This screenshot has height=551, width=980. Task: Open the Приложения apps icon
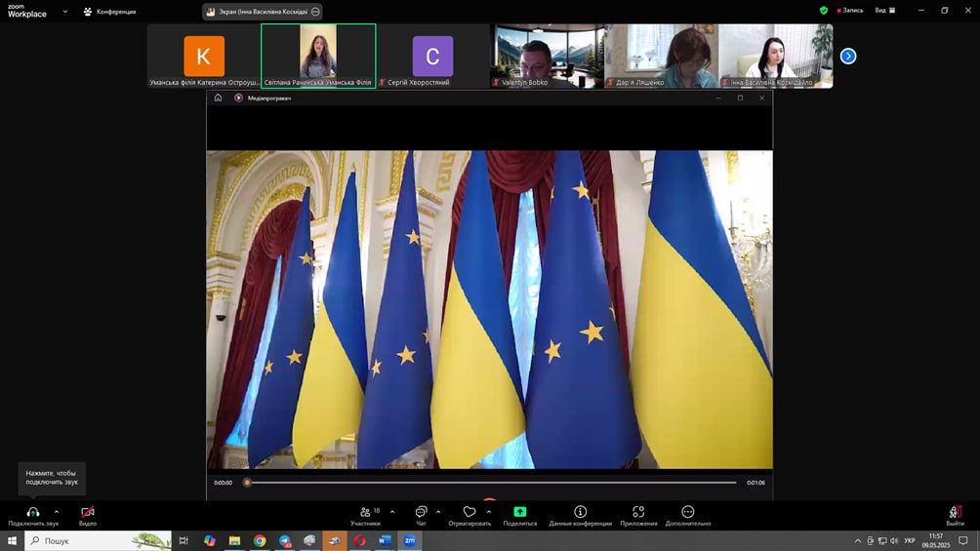638,512
